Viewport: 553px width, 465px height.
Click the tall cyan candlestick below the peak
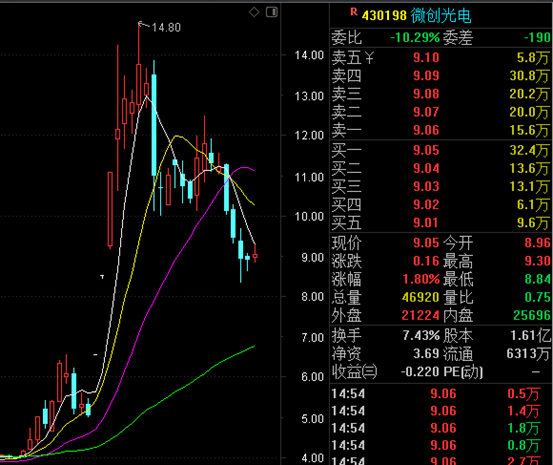coord(154,125)
